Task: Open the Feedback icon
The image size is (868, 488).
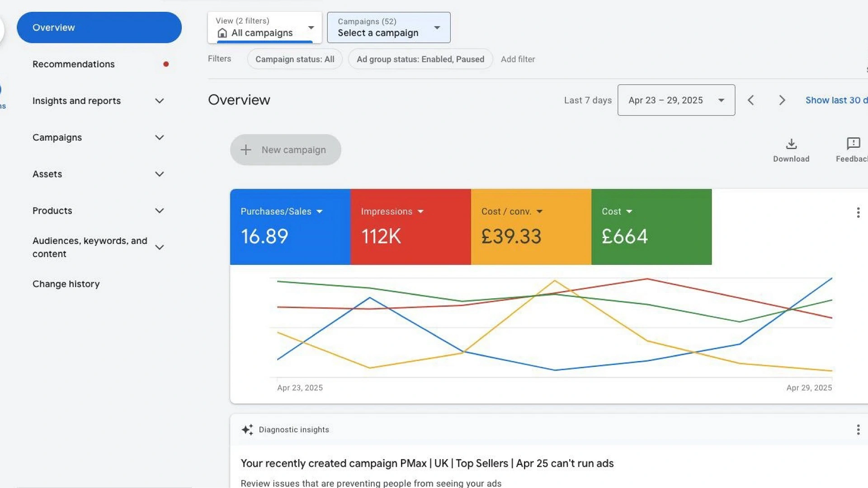Action: (853, 144)
